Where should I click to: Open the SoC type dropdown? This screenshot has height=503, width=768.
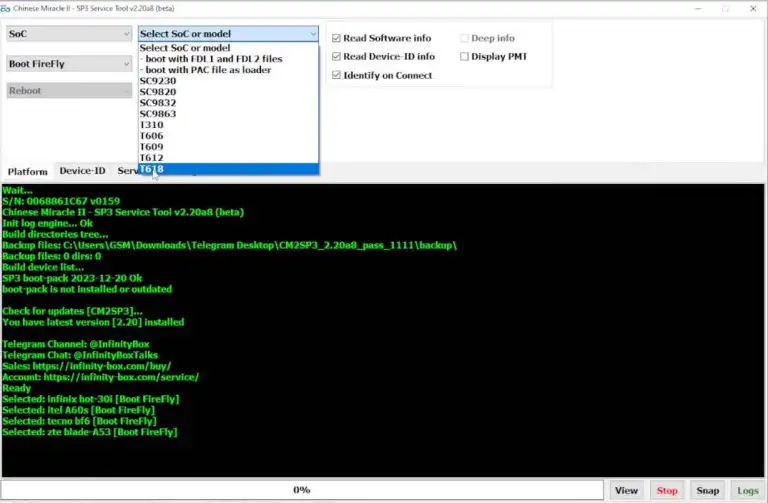coord(68,33)
